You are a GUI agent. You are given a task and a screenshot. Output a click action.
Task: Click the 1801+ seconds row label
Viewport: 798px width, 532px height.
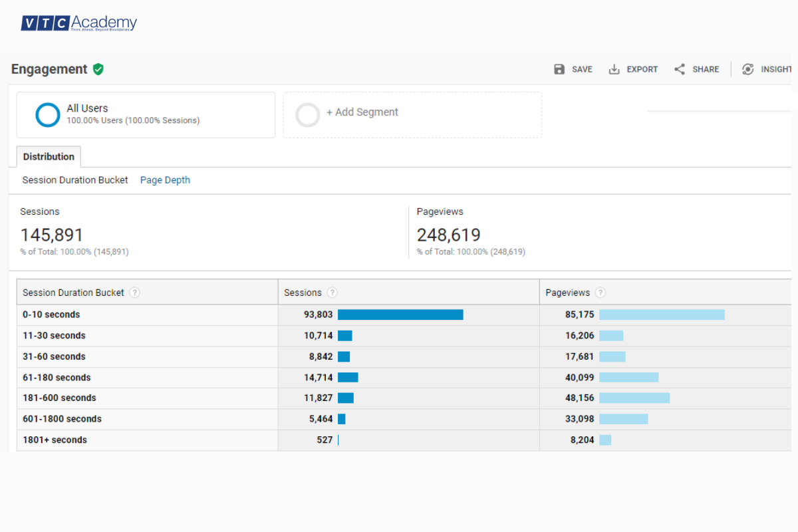click(x=55, y=440)
